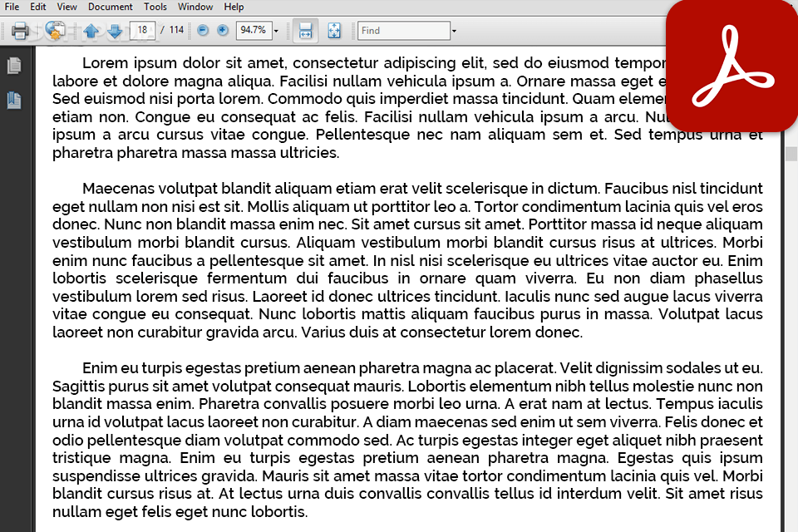The image size is (798, 532).
Task: Click the globe collaborate icon
Action: click(x=55, y=30)
